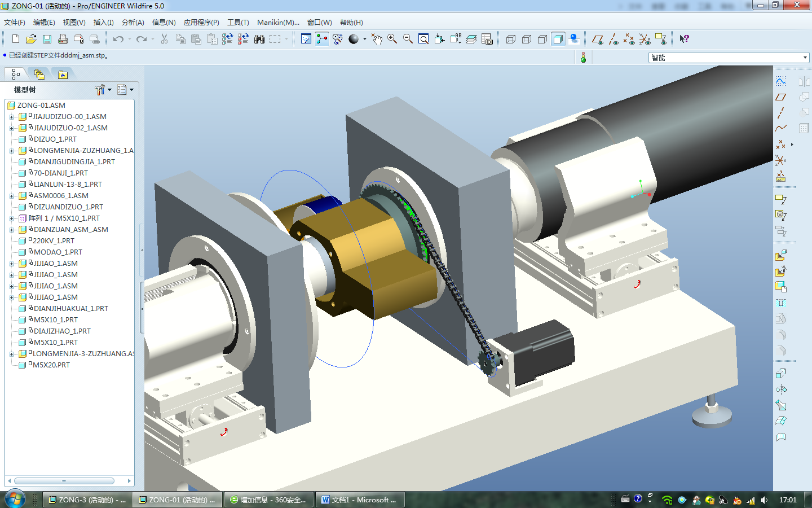Screen dimensions: 812x508
Task: Expand the JIAJUDIZUO-00_1.ASM tree node
Action: 12,116
